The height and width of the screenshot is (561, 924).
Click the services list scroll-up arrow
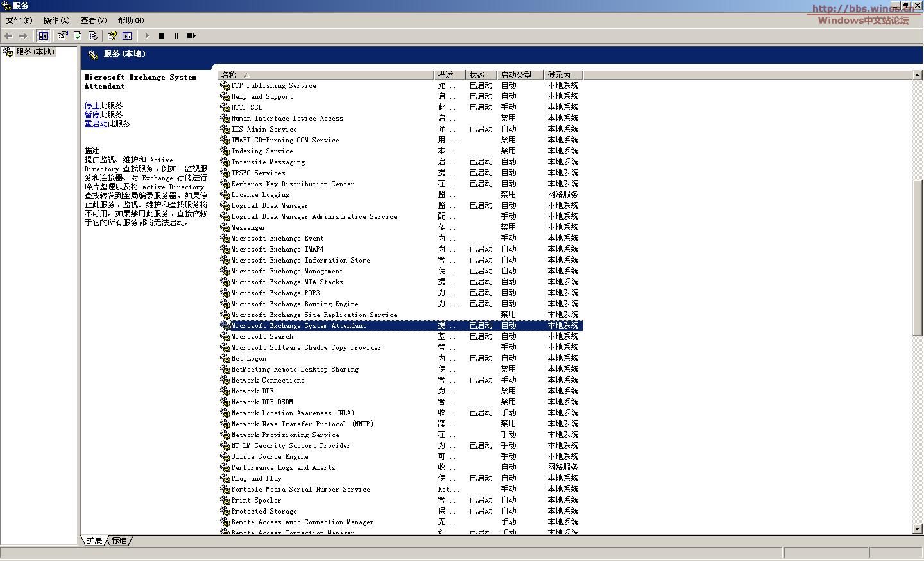point(918,75)
